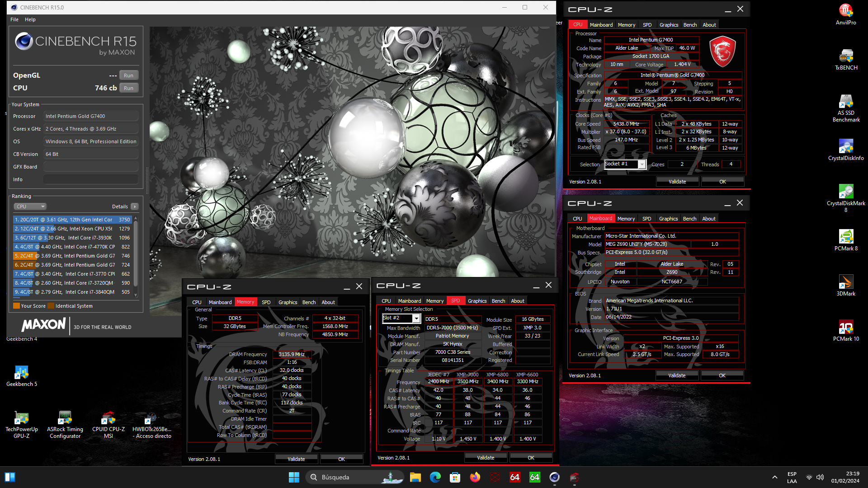Switch to Memory tab in Mainboard CPU-Z window
The height and width of the screenshot is (488, 868).
[626, 219]
